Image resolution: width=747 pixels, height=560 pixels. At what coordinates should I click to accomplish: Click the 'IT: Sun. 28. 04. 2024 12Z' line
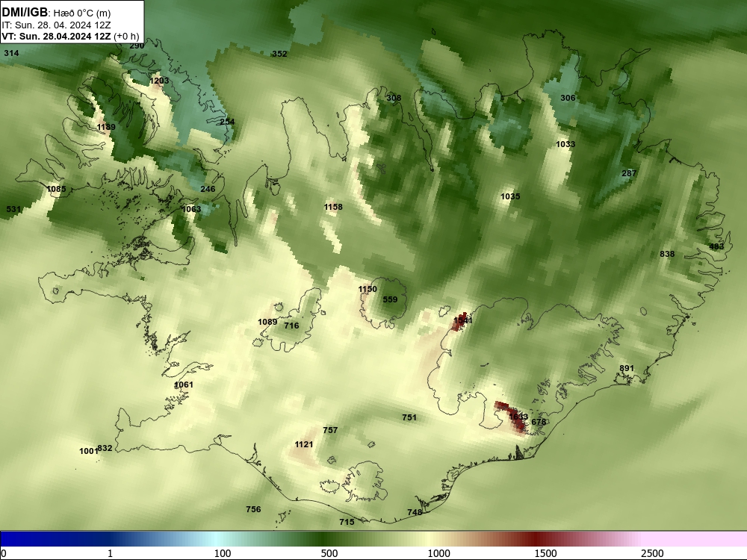pos(56,25)
